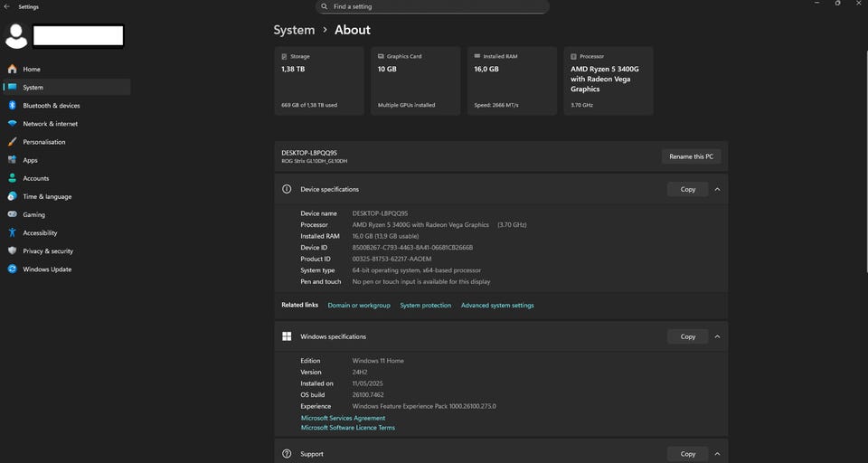Open Network & internet settings
Viewport: 868px width, 463px height.
click(50, 124)
